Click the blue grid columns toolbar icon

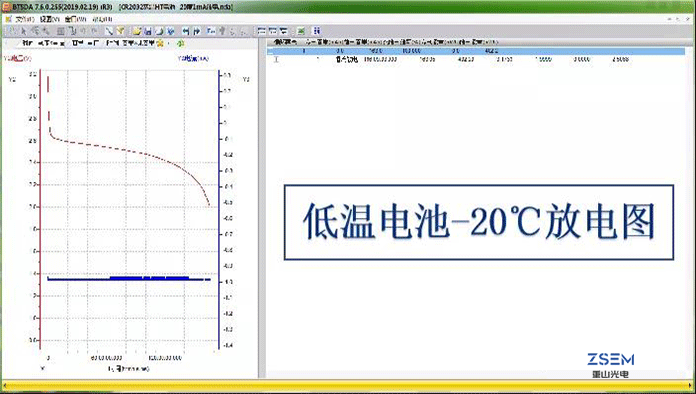point(316,31)
